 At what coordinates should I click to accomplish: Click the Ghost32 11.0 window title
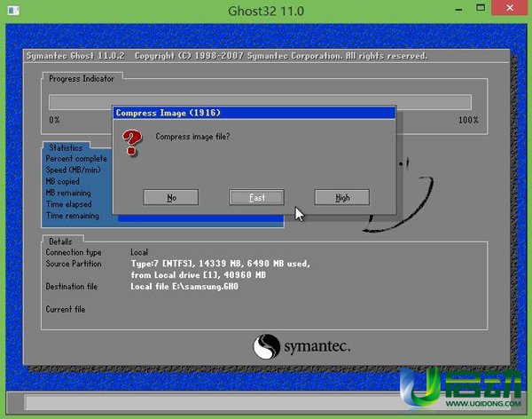(x=266, y=12)
